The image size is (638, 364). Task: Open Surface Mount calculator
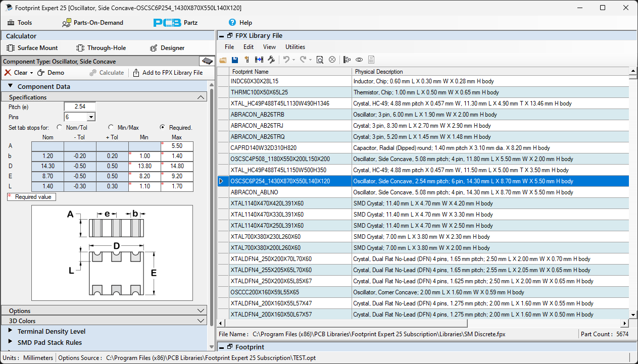(32, 48)
